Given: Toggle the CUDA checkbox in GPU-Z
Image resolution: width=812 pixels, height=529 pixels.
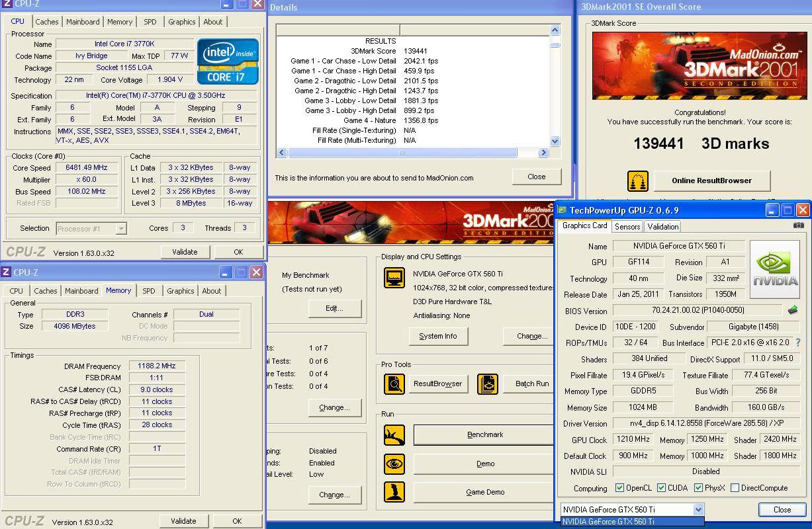Looking at the screenshot, I should 660,488.
